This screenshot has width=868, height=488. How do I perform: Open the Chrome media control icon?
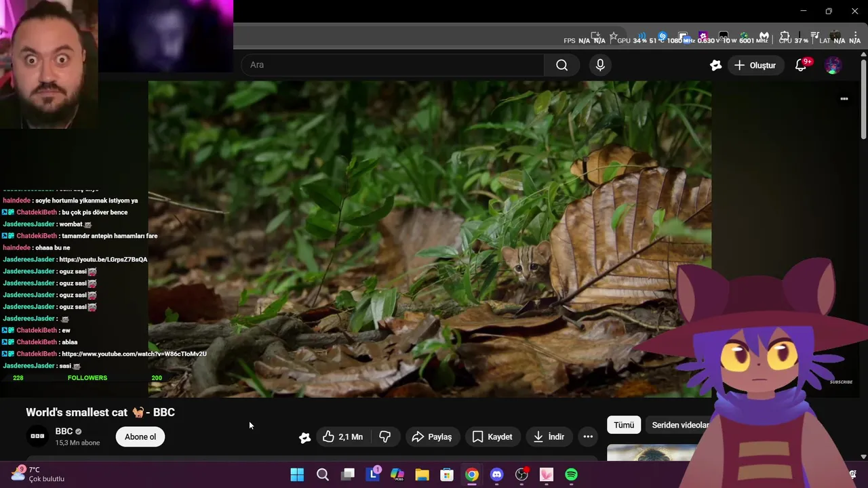point(814,36)
